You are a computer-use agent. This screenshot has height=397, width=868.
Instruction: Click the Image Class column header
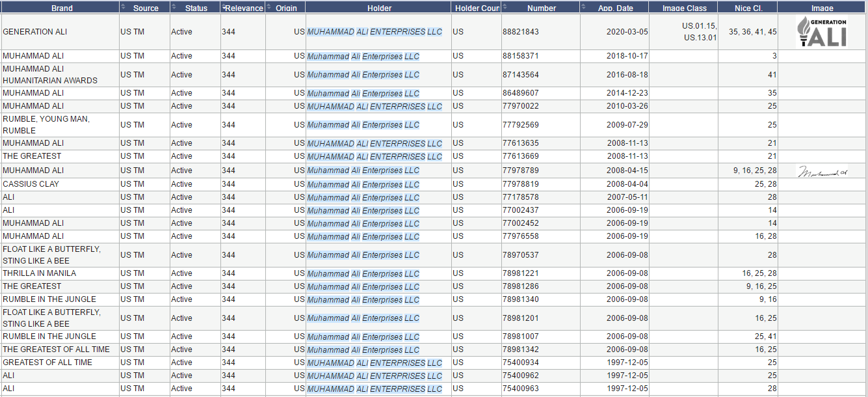[685, 8]
